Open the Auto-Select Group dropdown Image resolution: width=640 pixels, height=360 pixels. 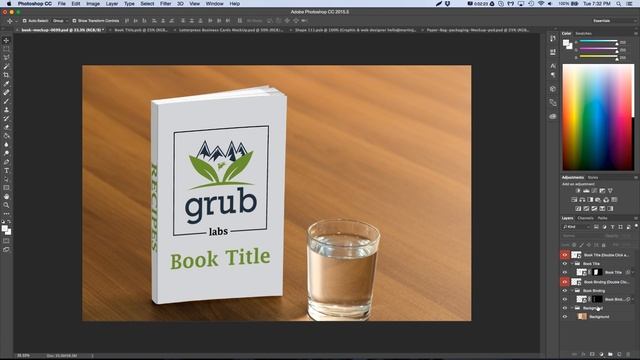pos(60,20)
